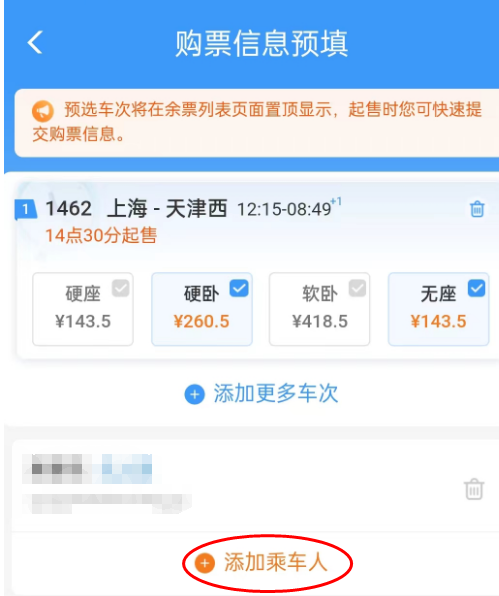The image size is (499, 596).
Task: Delete train 1462 with blue trash icon
Action: point(477,209)
